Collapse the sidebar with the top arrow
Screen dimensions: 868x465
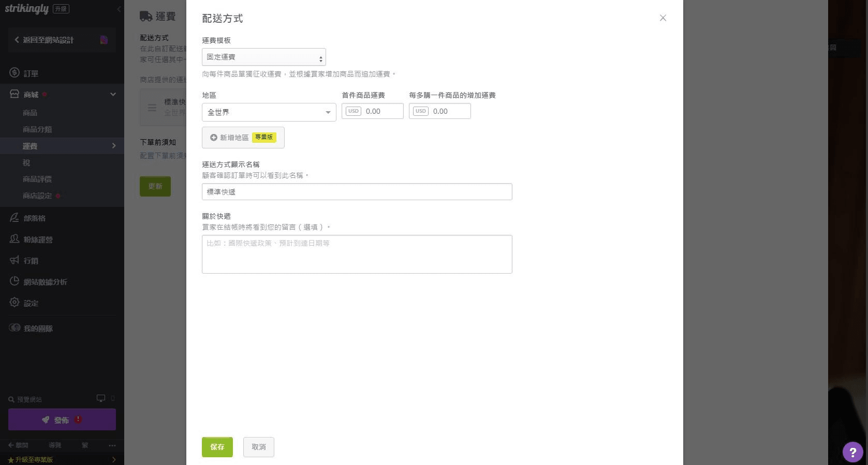(x=119, y=9)
